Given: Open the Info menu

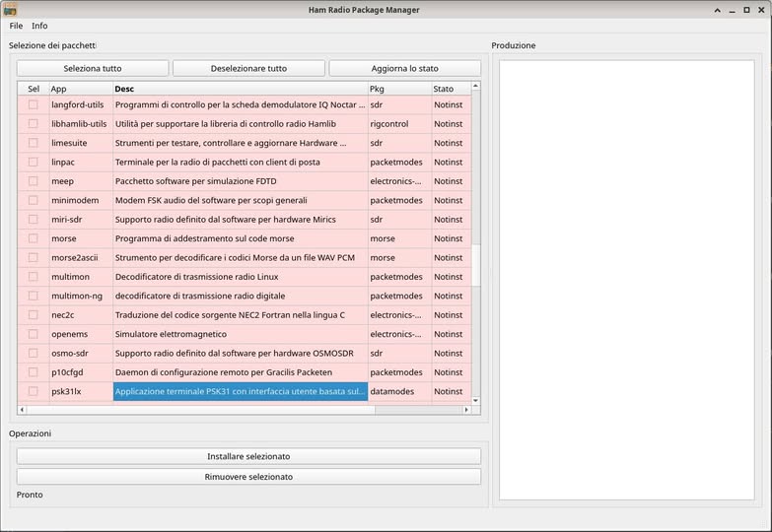Looking at the screenshot, I should tap(39, 26).
